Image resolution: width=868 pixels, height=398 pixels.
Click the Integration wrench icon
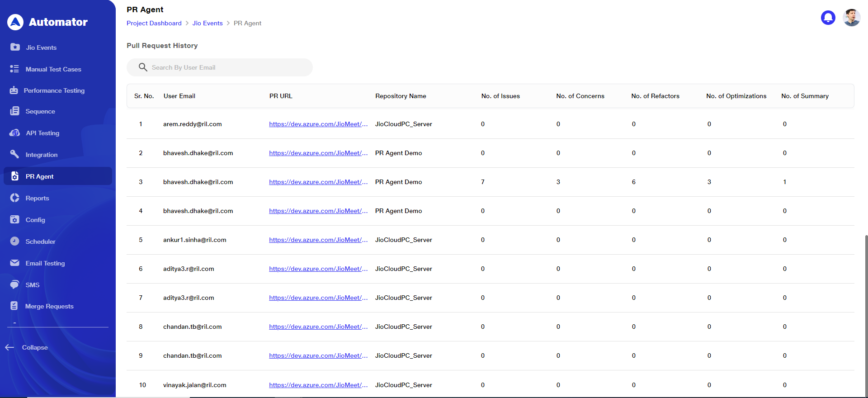coord(14,154)
